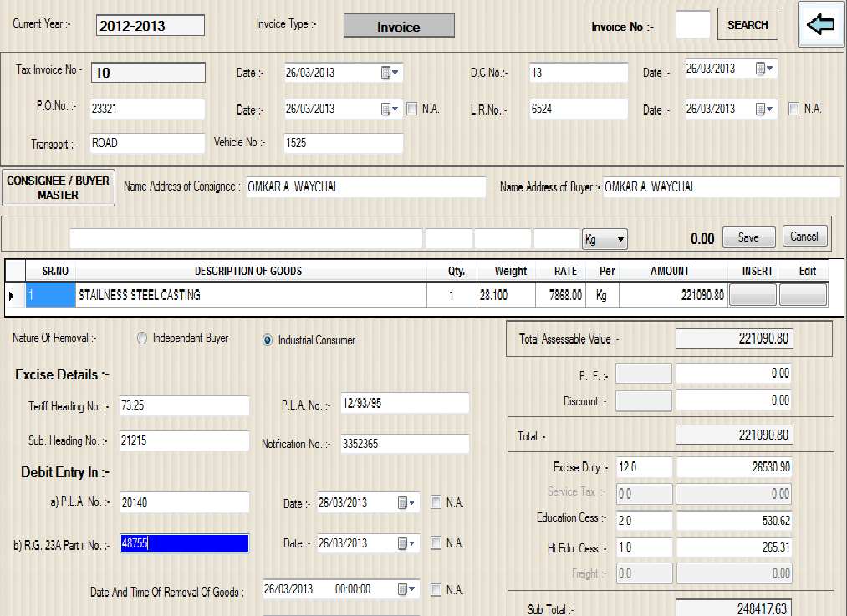Viewport: 847px width, 616px height.
Task: Tick N.A. checkbox for P.L.A. No. date
Action: point(436,502)
